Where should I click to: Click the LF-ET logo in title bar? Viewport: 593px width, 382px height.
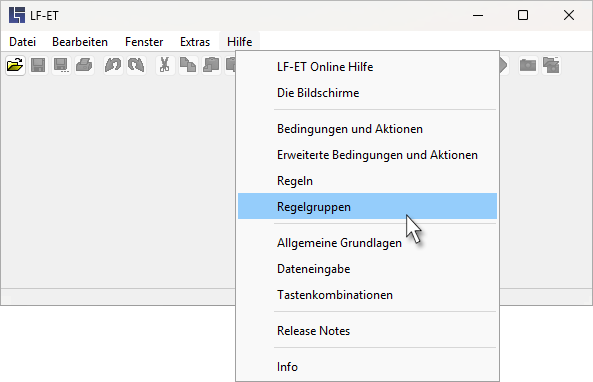pos(17,16)
